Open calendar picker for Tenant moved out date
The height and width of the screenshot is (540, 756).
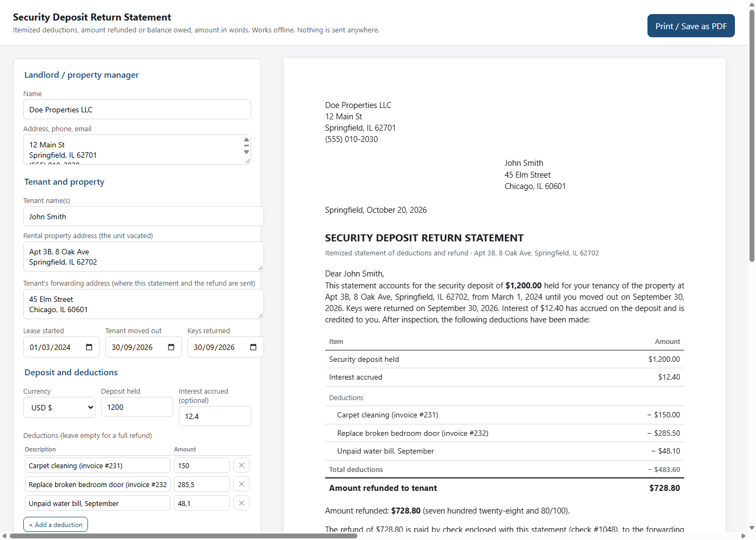tap(171, 347)
